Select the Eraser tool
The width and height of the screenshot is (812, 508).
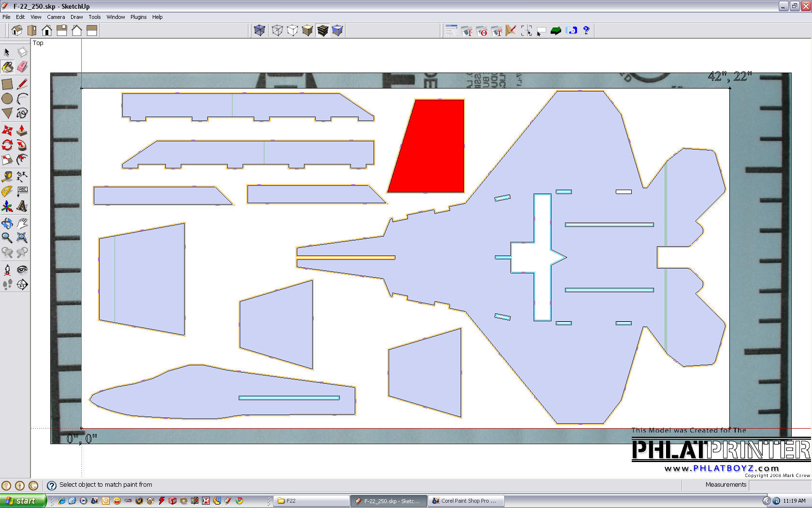22,67
